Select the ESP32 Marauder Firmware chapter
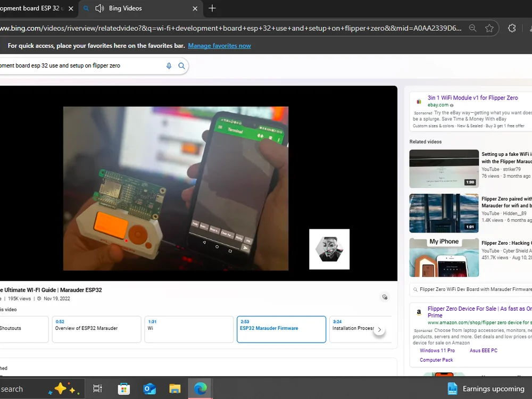 click(x=281, y=329)
